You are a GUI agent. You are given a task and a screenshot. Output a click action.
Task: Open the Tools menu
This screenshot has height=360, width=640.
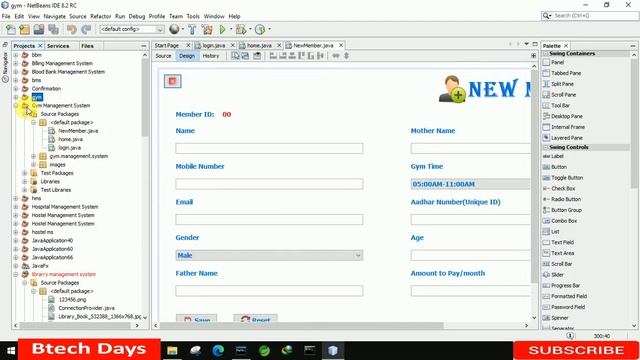[193, 16]
